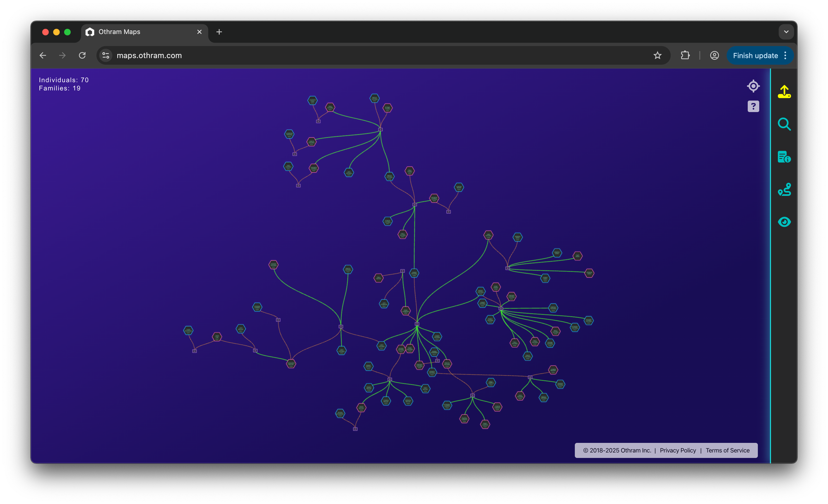Image resolution: width=828 pixels, height=504 pixels.
Task: Toggle the eye visibility icon in the sidebar
Action: pyautogui.click(x=784, y=222)
